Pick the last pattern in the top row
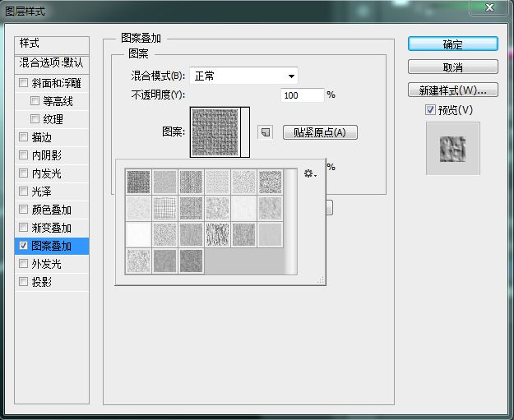The height and width of the screenshot is (420, 514). [x=270, y=182]
